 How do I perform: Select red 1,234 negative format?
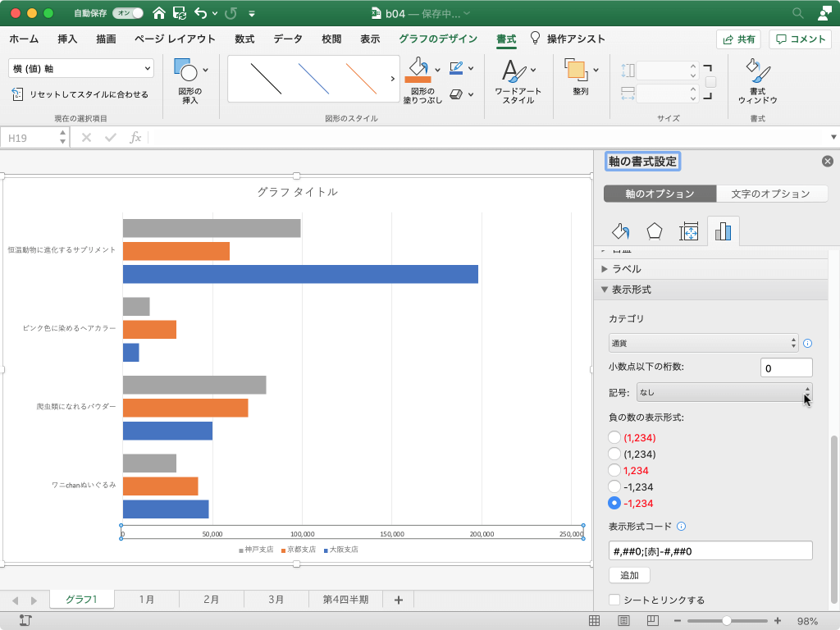(614, 470)
